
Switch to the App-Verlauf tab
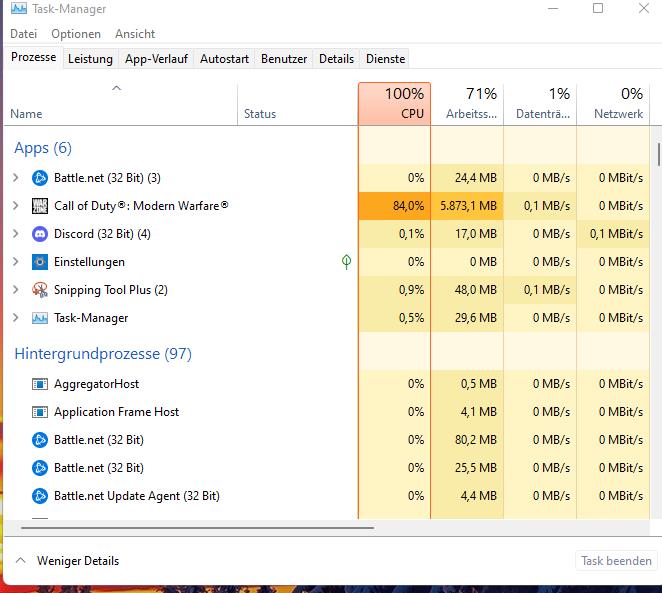(x=156, y=59)
